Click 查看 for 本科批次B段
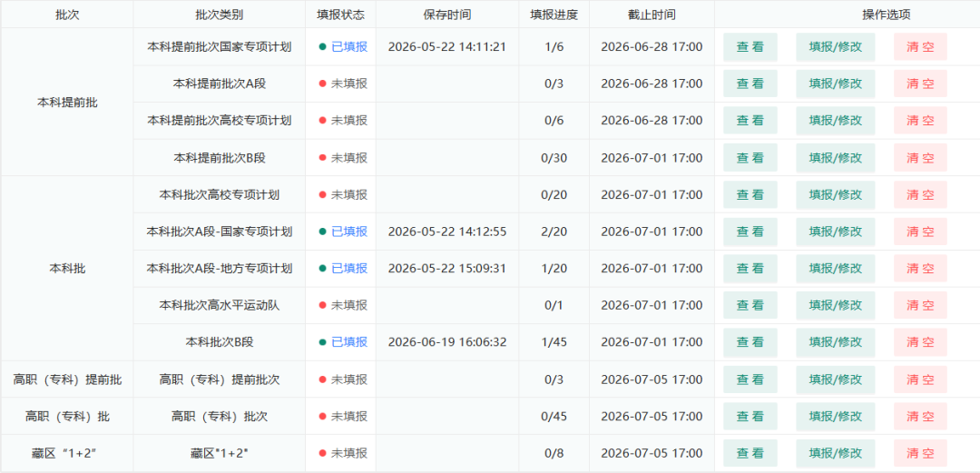The width and height of the screenshot is (980, 473). pos(750,342)
